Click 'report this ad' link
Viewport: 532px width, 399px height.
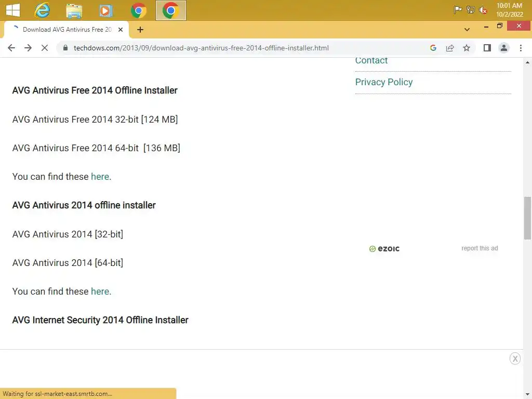tap(480, 248)
